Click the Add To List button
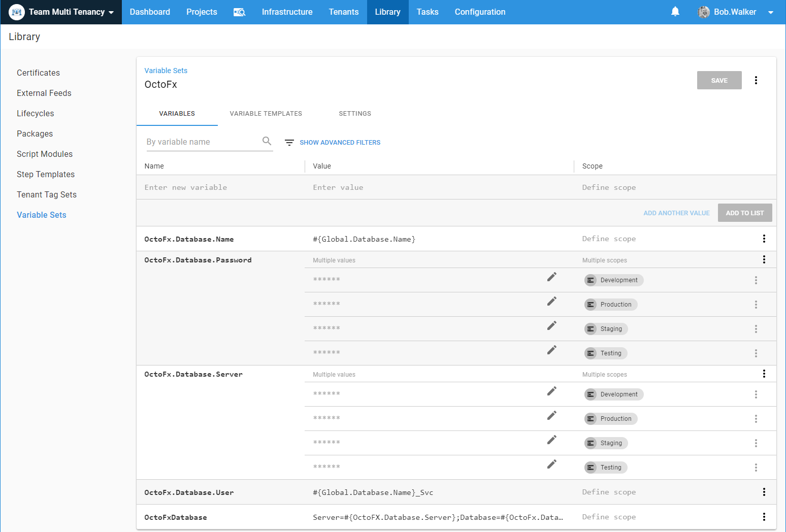The height and width of the screenshot is (532, 786). tap(744, 213)
